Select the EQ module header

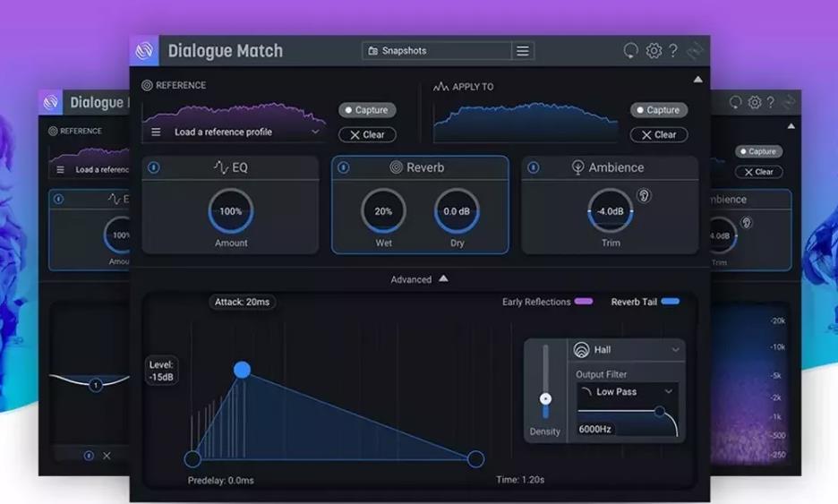[230, 167]
